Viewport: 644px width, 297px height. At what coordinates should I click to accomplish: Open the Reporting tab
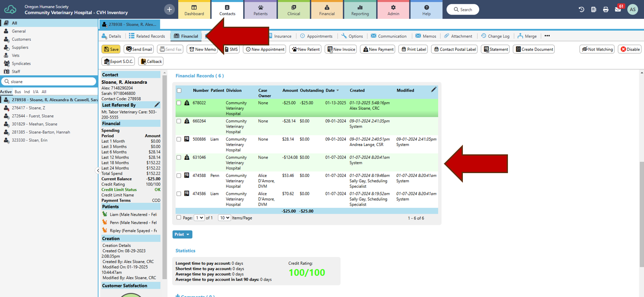click(x=360, y=10)
